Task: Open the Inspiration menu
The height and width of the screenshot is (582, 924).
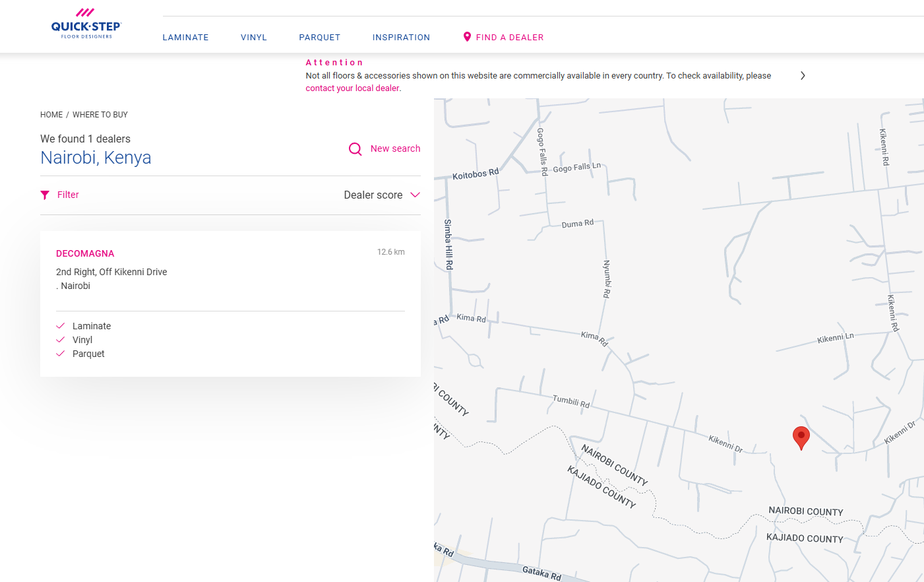Action: (401, 38)
